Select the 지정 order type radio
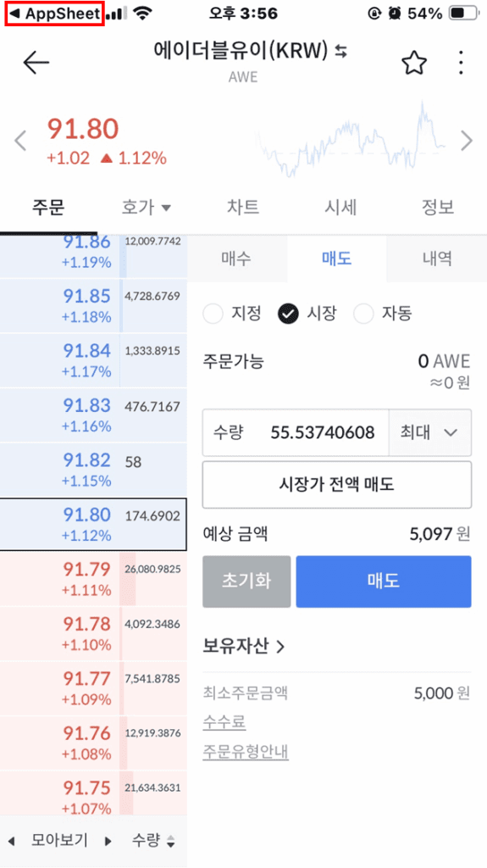Viewport: 487px width, 868px height. pyautogui.click(x=213, y=314)
